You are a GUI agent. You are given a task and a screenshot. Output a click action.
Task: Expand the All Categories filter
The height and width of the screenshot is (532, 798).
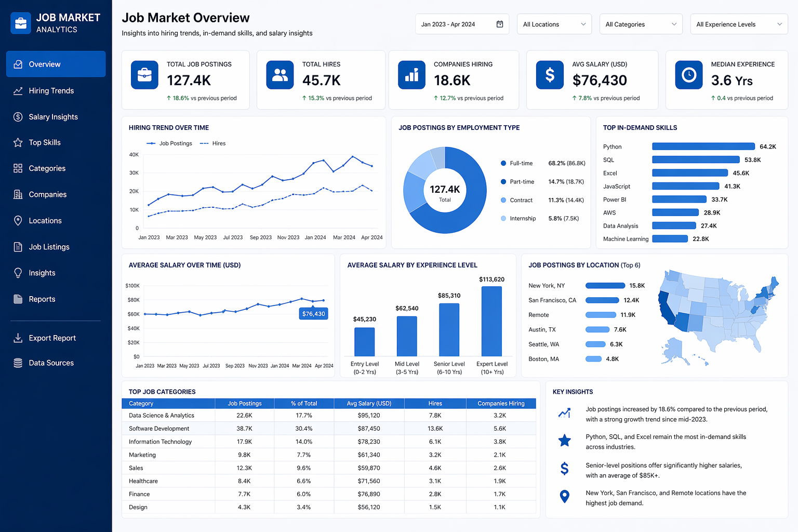641,24
